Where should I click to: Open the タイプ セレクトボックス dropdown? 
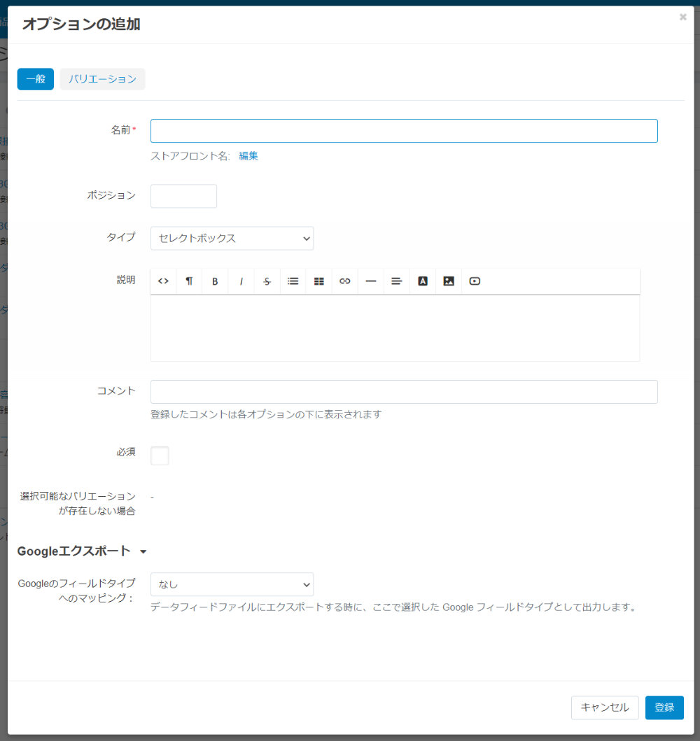pos(232,238)
